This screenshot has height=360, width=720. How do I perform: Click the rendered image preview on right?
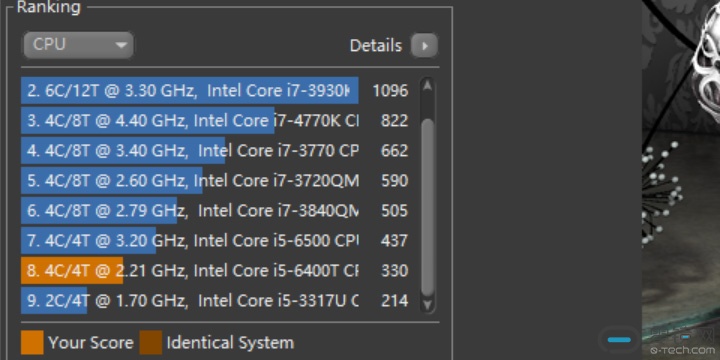point(681,180)
